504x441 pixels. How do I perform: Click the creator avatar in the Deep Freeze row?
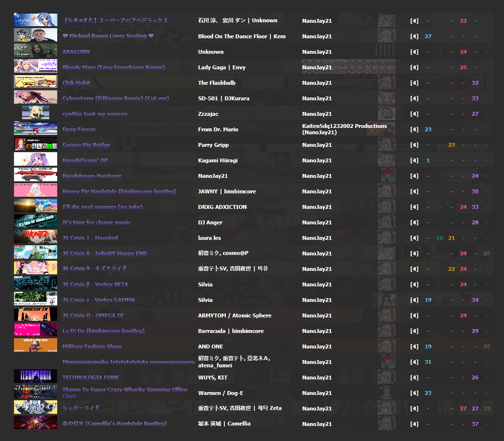click(x=381, y=129)
